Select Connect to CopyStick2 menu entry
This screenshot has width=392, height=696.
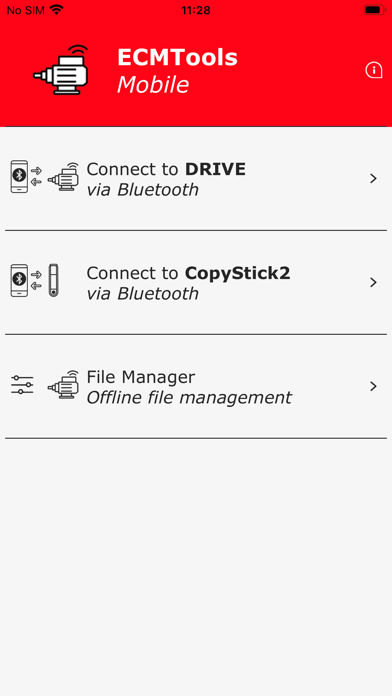(x=196, y=283)
